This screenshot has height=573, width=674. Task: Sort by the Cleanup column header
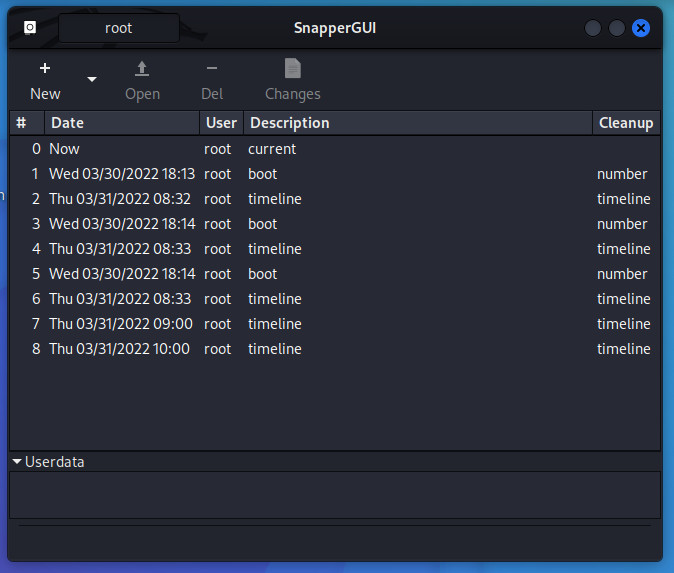626,123
